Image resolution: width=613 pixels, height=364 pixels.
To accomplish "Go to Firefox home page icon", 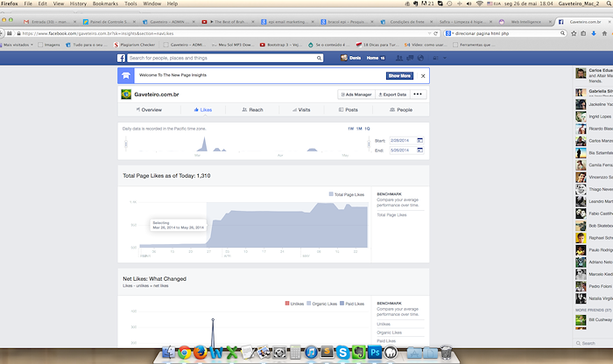I will coord(604,33).
